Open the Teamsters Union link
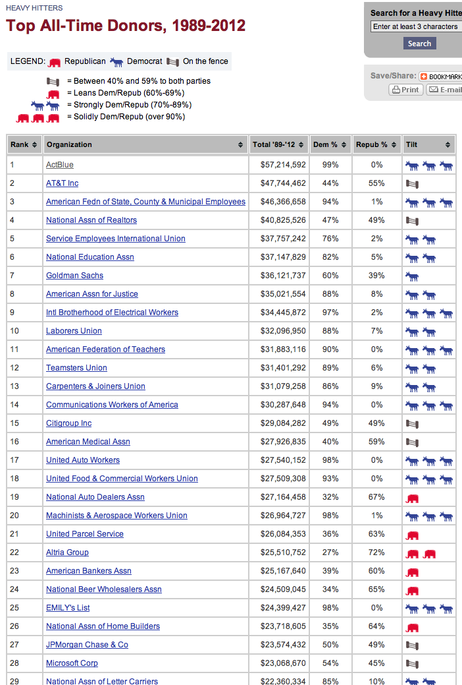Viewport: 462px width, 685px height. click(76, 368)
